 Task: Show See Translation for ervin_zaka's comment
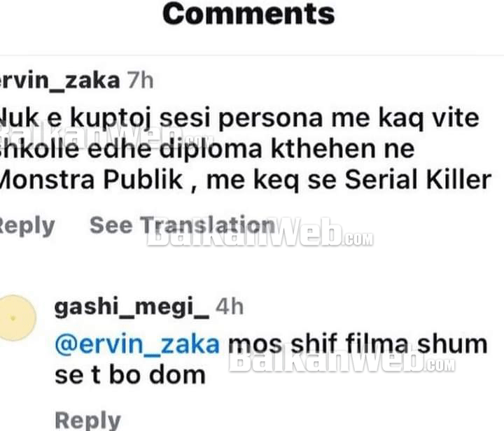tap(182, 225)
